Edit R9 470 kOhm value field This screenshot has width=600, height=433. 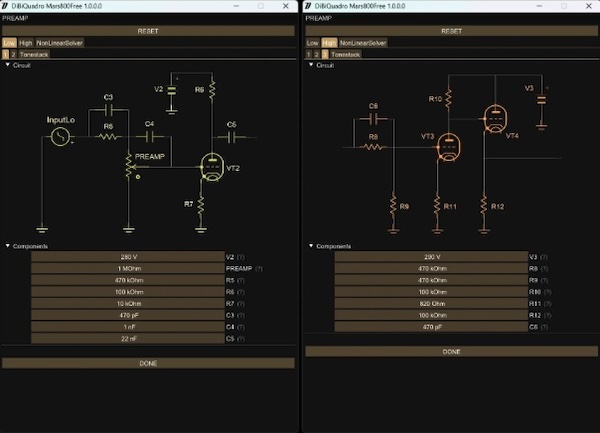(x=431, y=280)
